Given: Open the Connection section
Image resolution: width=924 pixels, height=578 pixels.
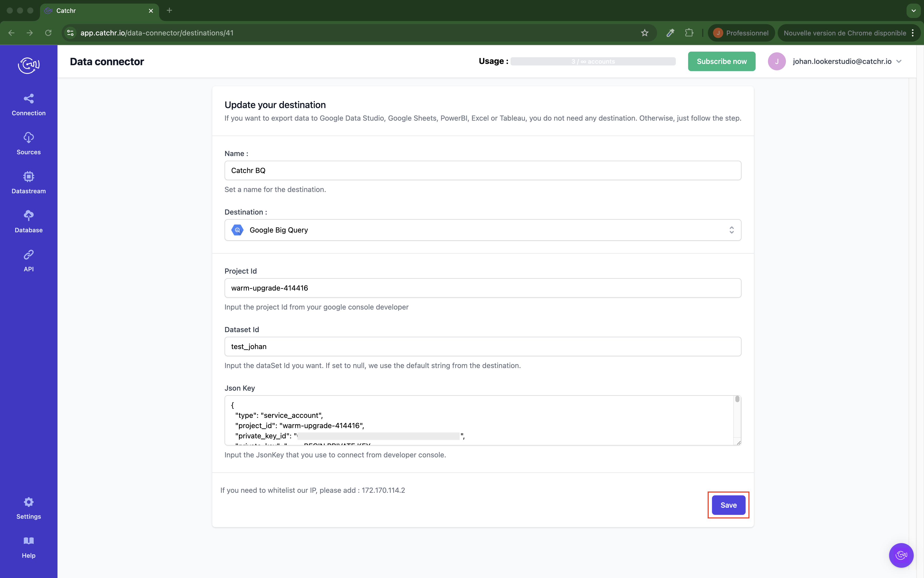Looking at the screenshot, I should pos(29,105).
